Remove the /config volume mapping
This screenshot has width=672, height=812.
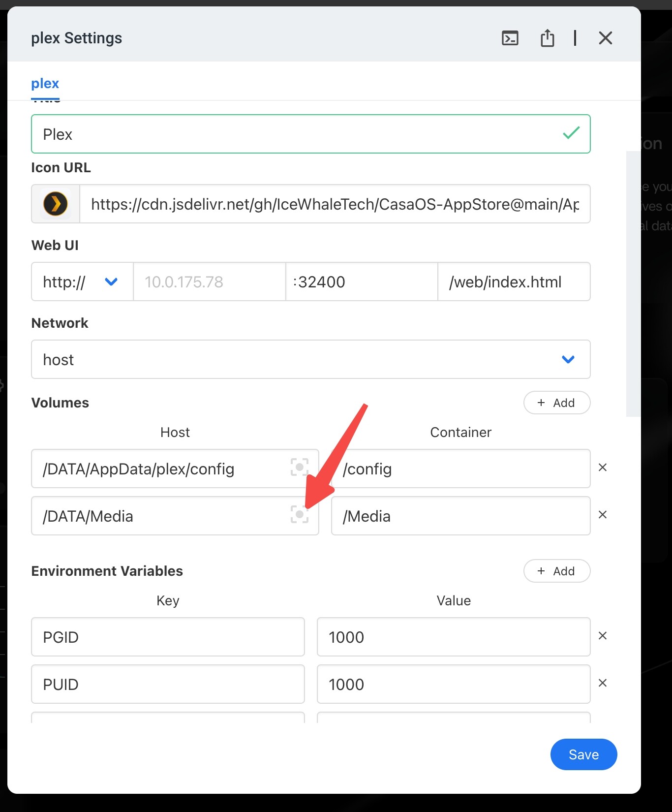click(x=602, y=468)
